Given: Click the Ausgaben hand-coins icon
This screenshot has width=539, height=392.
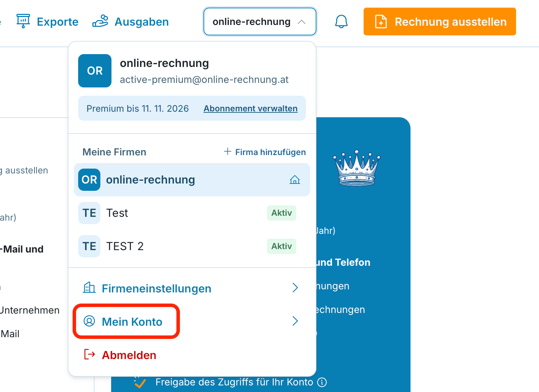Looking at the screenshot, I should click(100, 21).
